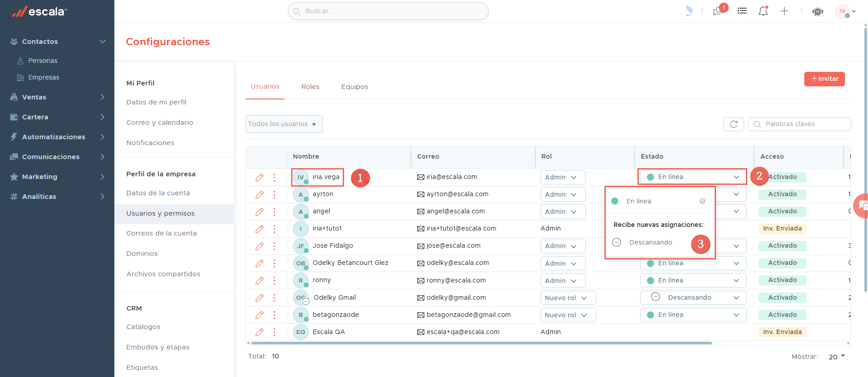Expand the Marketing sidebar section

pyautogui.click(x=57, y=177)
